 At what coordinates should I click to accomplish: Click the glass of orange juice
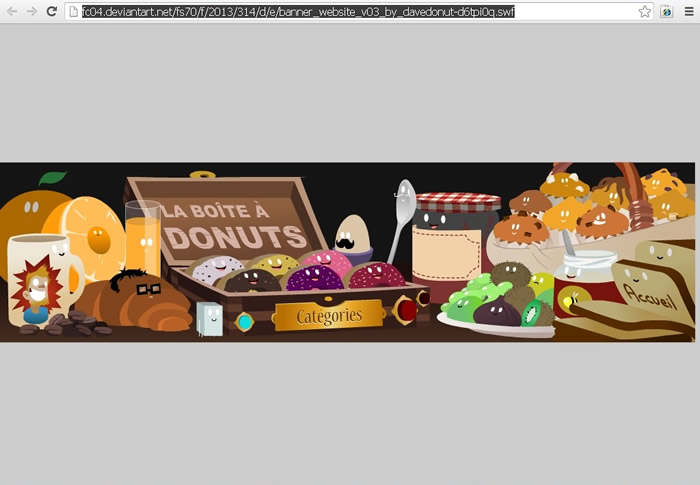[x=143, y=238]
